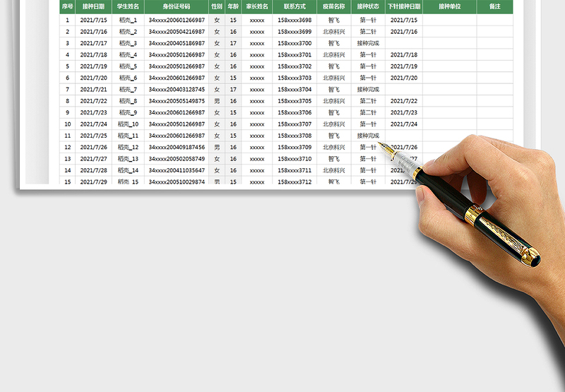Click the phone cell 158xxxx3698
The height and width of the screenshot is (392, 565).
point(295,20)
